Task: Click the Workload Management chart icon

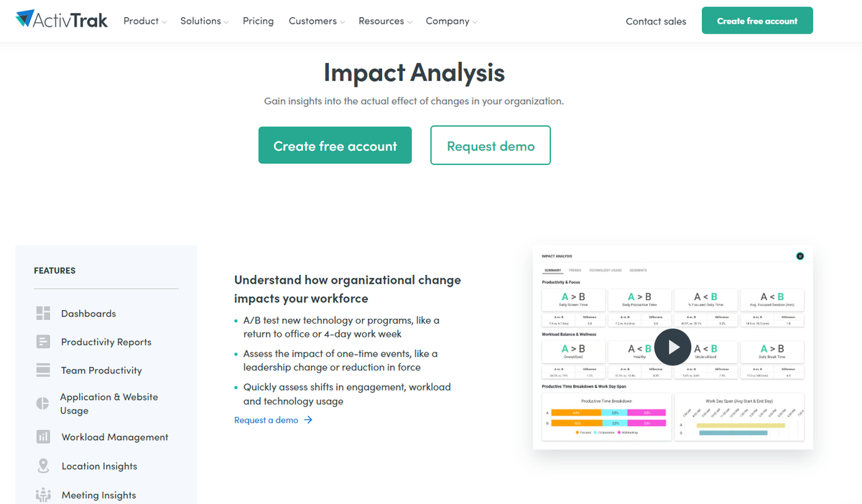Action: [43, 437]
